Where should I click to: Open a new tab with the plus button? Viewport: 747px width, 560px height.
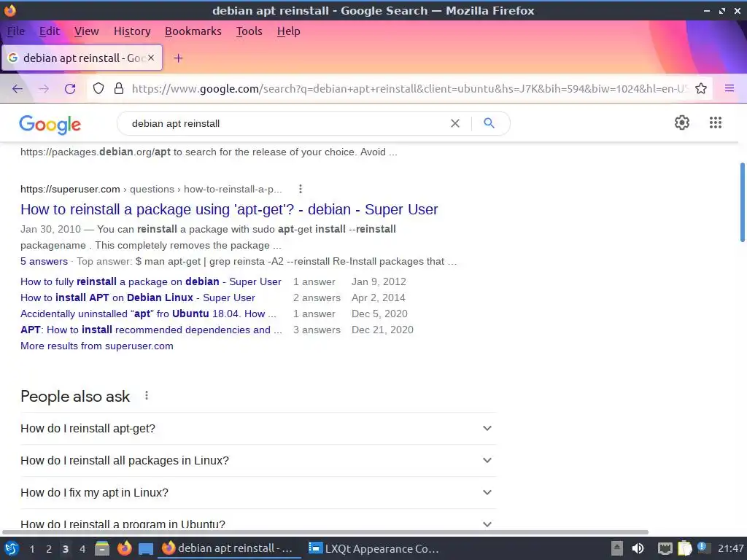178,58
